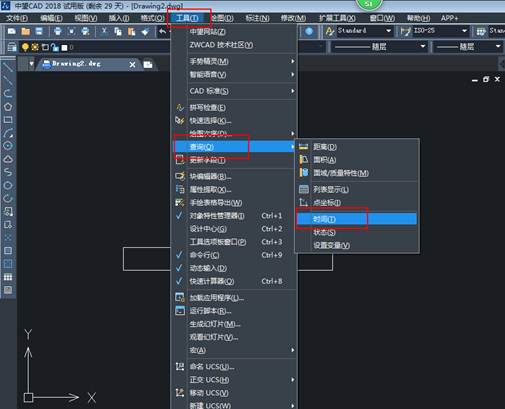Toggle layer freeze sun icon

35,47
